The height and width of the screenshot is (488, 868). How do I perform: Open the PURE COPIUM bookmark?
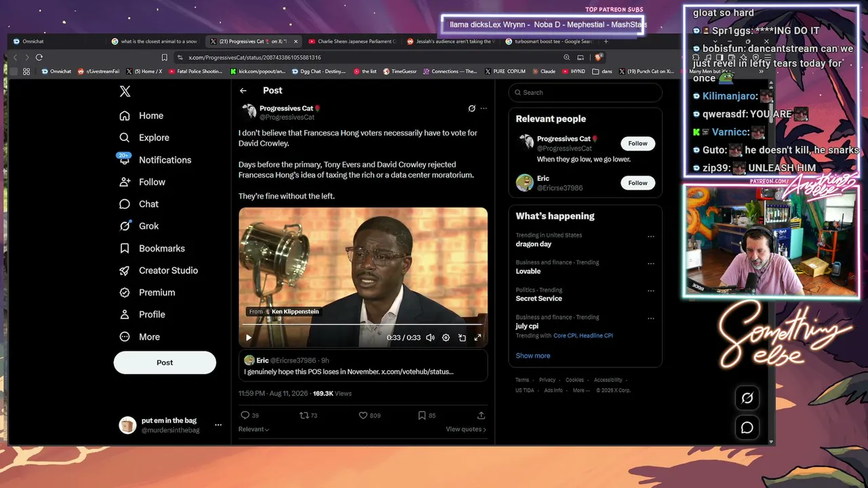505,71
